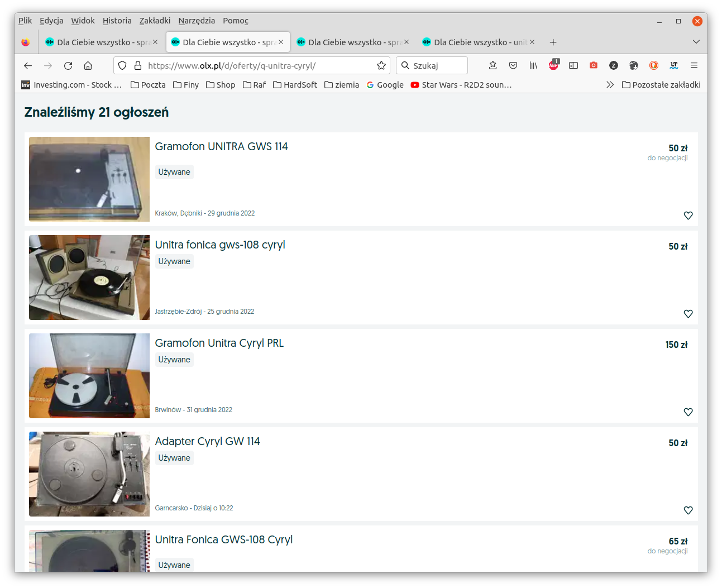The image size is (722, 588).
Task: Expand the list all tabs chevron
Action: 696,42
